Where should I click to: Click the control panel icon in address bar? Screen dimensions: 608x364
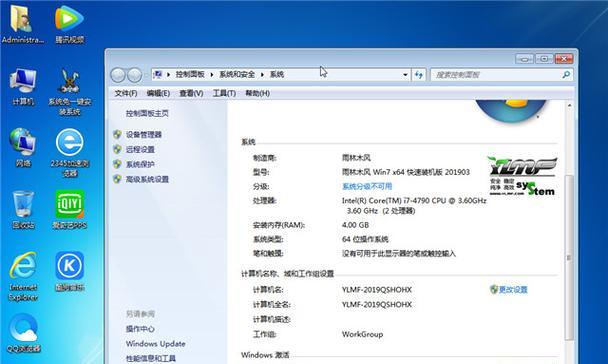pyautogui.click(x=157, y=74)
